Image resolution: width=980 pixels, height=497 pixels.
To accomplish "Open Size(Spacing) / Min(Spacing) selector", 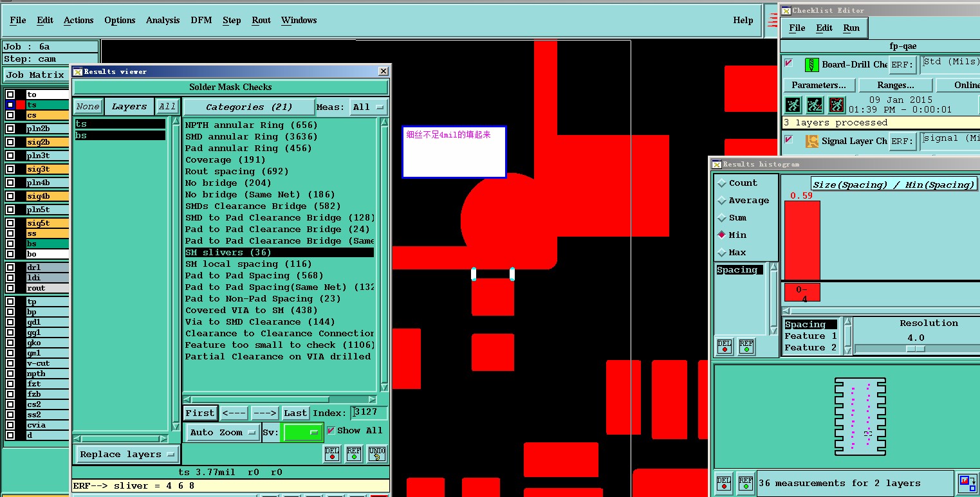I will point(894,185).
